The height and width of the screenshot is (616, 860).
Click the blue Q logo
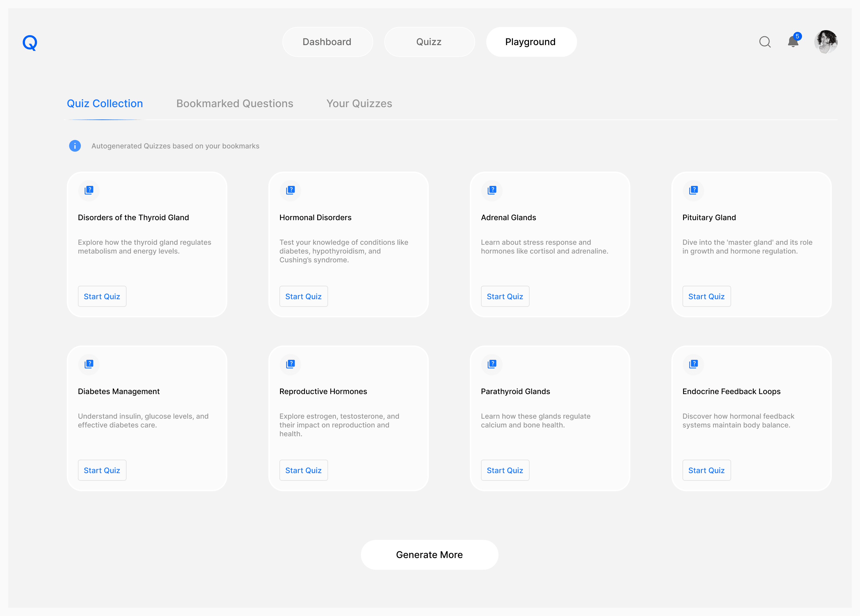[x=30, y=42]
